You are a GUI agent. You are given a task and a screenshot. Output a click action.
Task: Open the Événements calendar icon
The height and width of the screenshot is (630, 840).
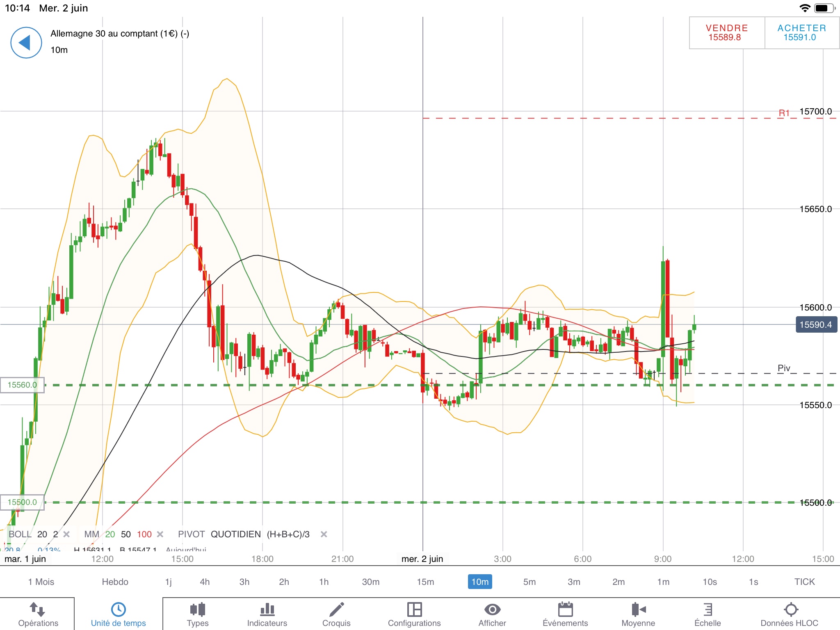coord(565,614)
